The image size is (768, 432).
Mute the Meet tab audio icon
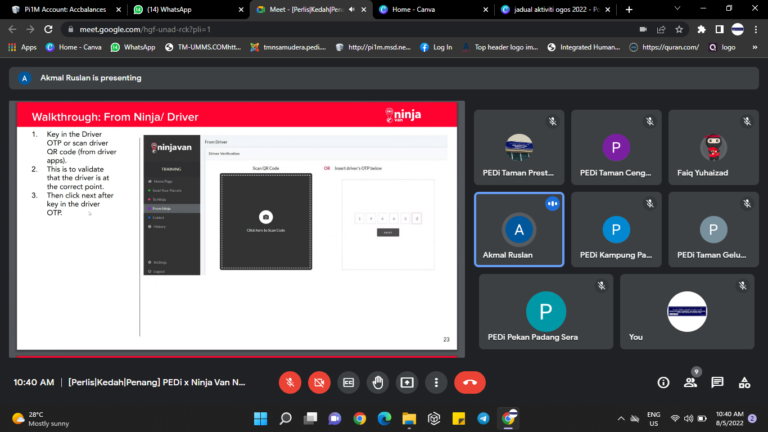pyautogui.click(x=351, y=9)
